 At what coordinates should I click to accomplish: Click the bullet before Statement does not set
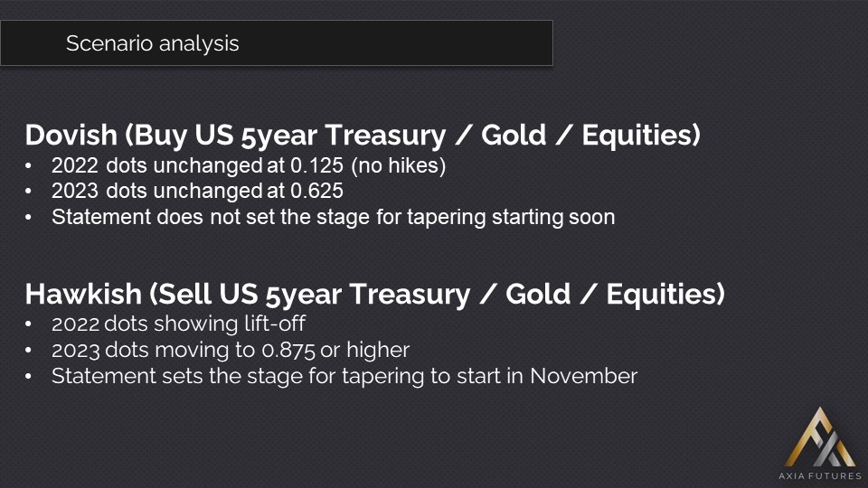(x=32, y=218)
